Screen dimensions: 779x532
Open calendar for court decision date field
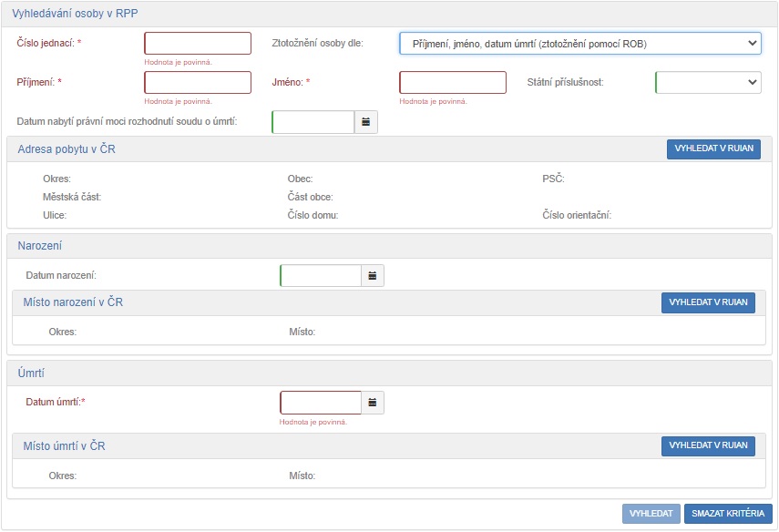click(x=365, y=122)
